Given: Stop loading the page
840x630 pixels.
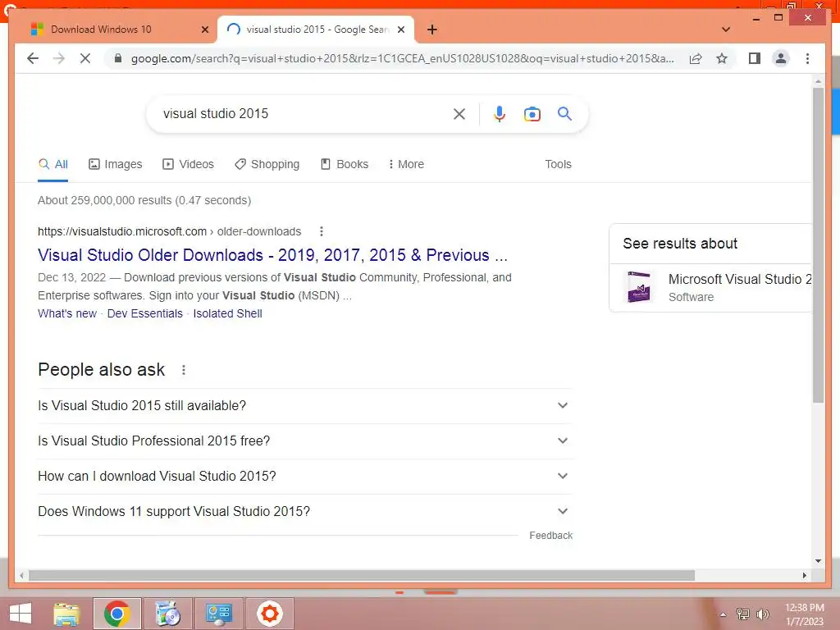Looking at the screenshot, I should click(x=85, y=58).
